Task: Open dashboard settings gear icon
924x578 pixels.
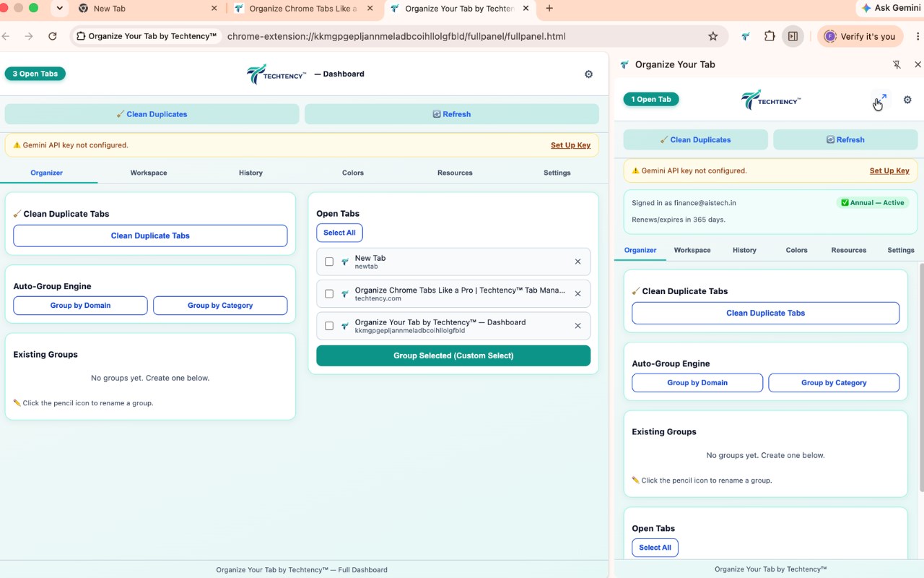Action: click(588, 74)
